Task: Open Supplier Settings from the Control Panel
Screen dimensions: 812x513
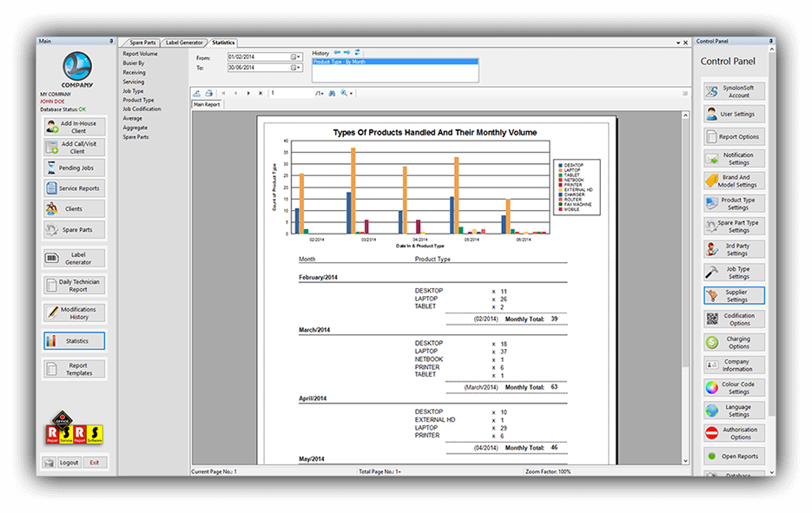Action: 734,295
